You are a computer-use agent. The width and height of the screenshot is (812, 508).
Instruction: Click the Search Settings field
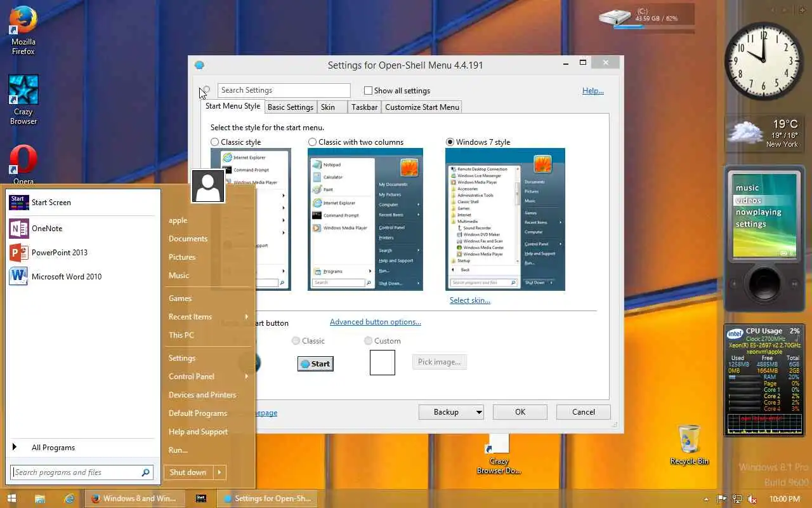pyautogui.click(x=284, y=90)
